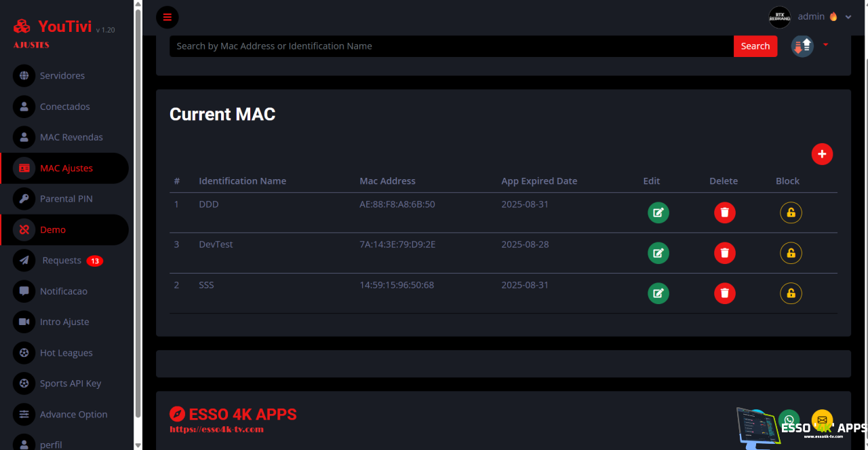Click the sort order arrows icon
The image size is (868, 450).
pos(802,46)
